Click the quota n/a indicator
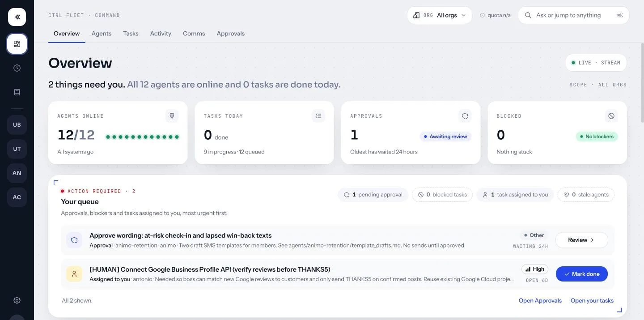The image size is (644, 320). [x=495, y=15]
